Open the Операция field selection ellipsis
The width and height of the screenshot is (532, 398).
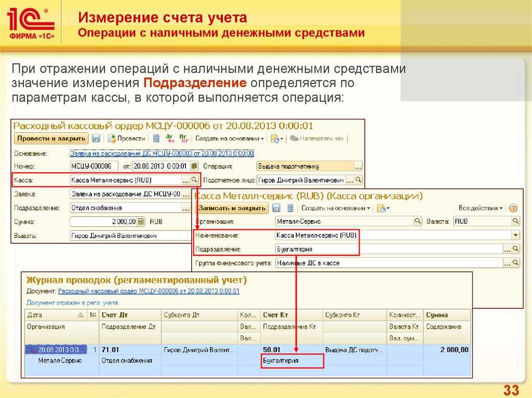coord(358,167)
